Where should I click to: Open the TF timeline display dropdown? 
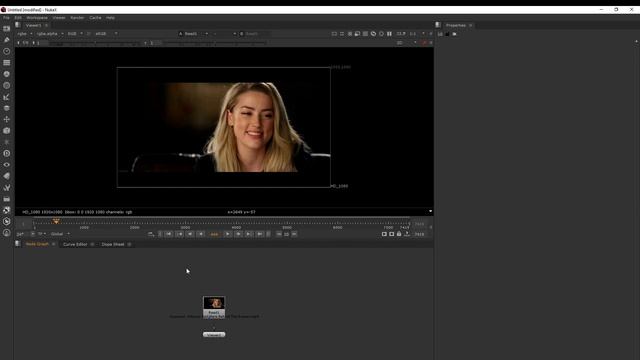click(42, 234)
